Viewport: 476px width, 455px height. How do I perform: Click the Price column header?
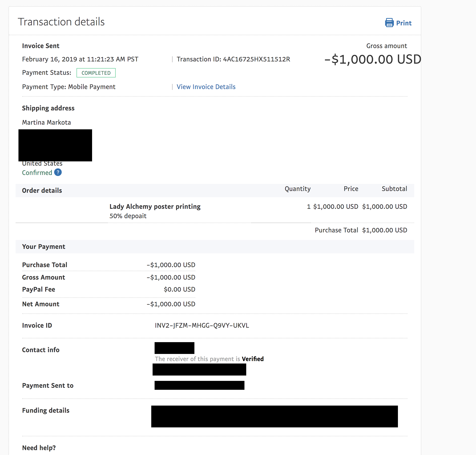pyautogui.click(x=351, y=189)
